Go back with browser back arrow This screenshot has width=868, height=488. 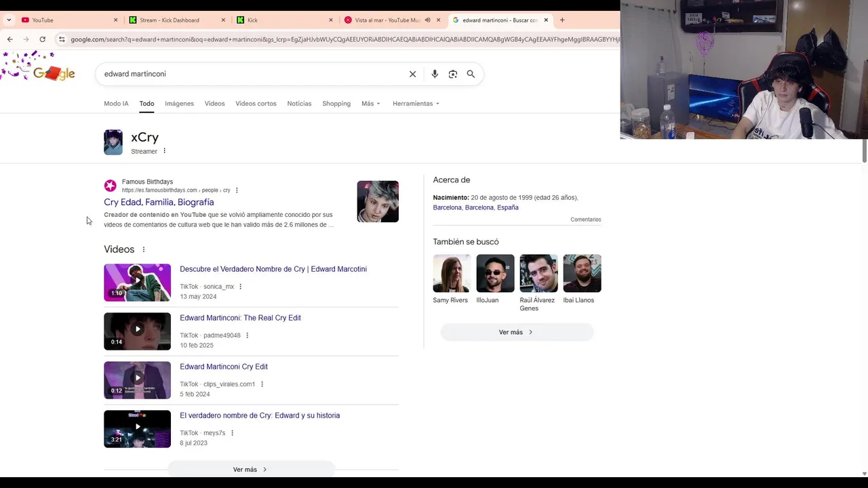[9, 39]
